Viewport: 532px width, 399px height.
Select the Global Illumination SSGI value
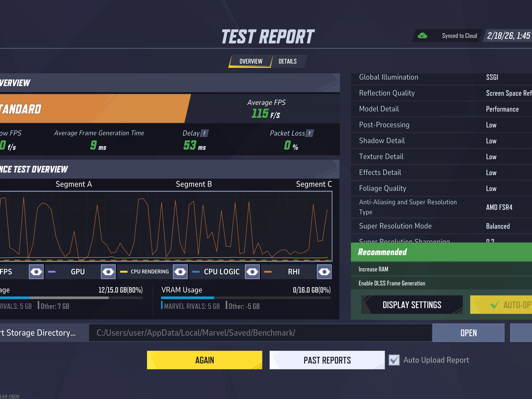492,77
